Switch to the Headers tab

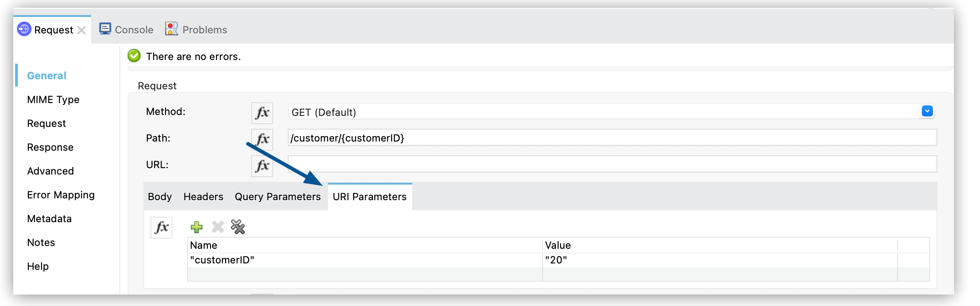coord(203,197)
